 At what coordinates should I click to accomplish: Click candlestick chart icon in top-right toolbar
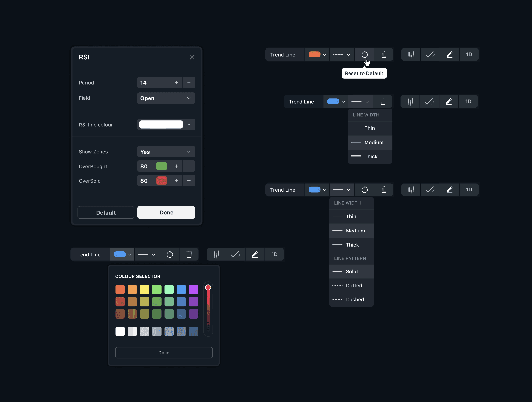click(411, 55)
